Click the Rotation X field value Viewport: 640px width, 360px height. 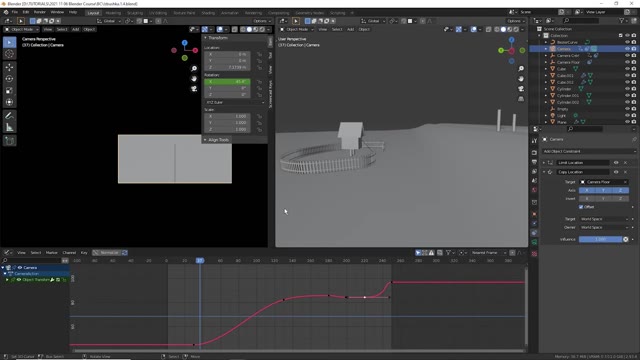pyautogui.click(x=227, y=82)
